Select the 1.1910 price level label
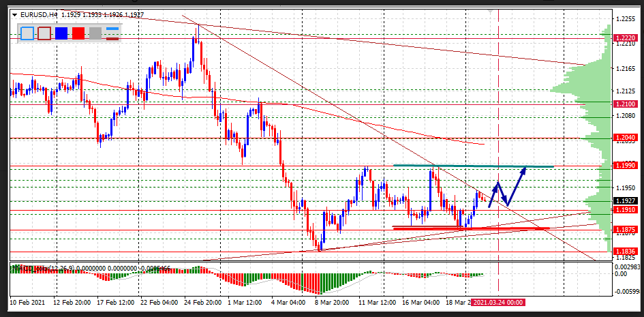 pyautogui.click(x=625, y=210)
